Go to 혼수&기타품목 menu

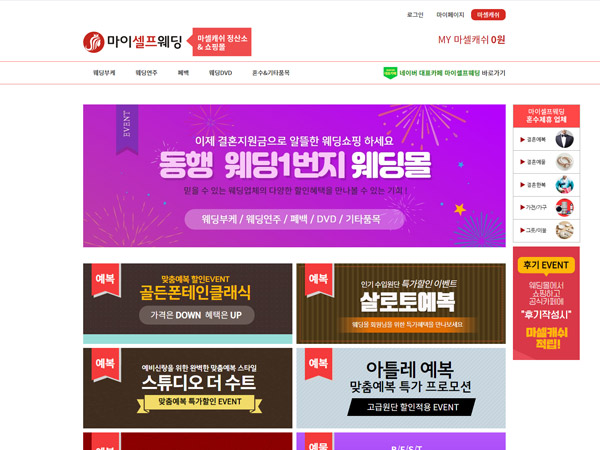click(271, 73)
